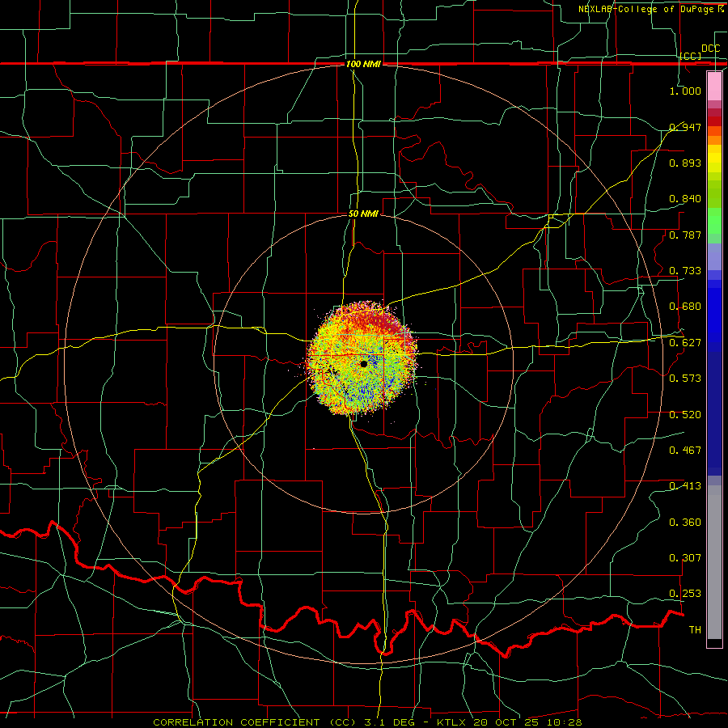Click the black KTLX radar site dot
This screenshot has width=728, height=728.
click(364, 364)
